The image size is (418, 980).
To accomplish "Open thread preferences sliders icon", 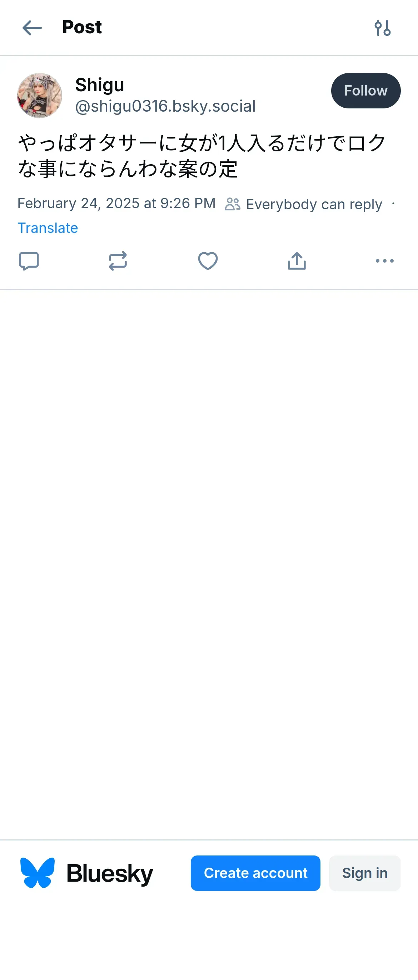I will tap(382, 28).
